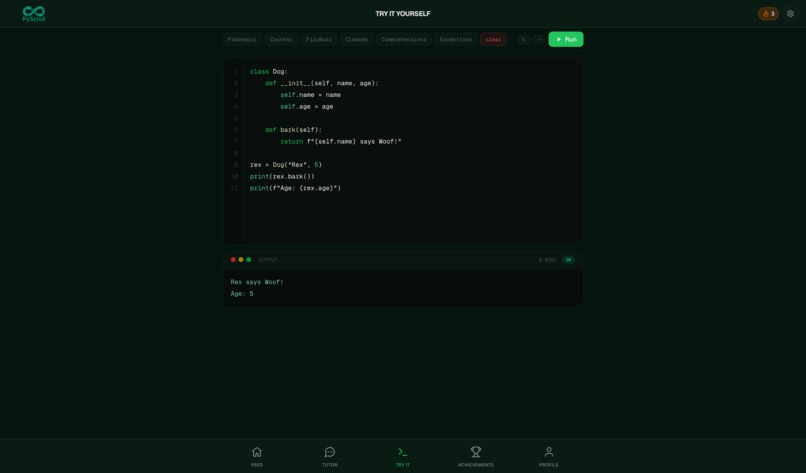Image resolution: width=806 pixels, height=473 pixels.
Task: Open the streak flame counter badge
Action: coord(768,14)
